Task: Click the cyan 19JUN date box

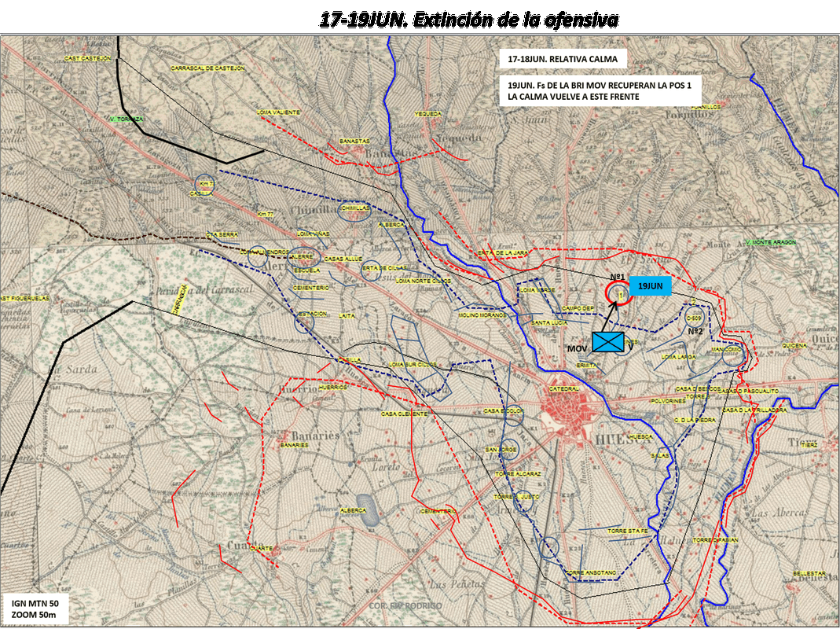Action: click(x=651, y=286)
